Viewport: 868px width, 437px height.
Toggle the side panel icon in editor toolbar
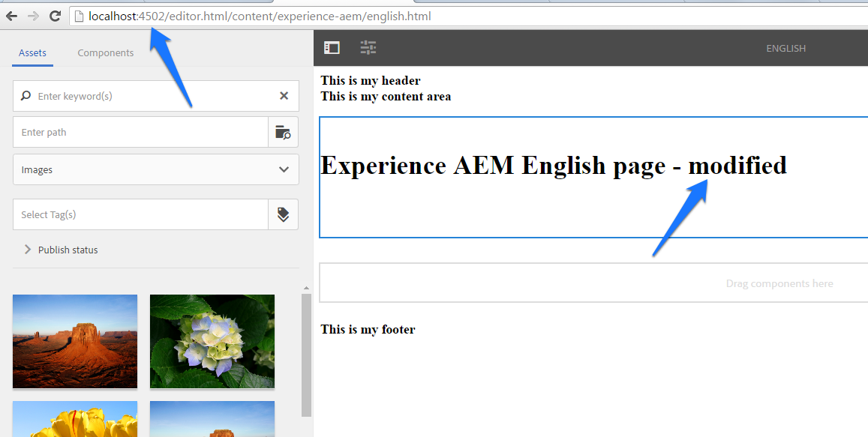click(x=331, y=47)
